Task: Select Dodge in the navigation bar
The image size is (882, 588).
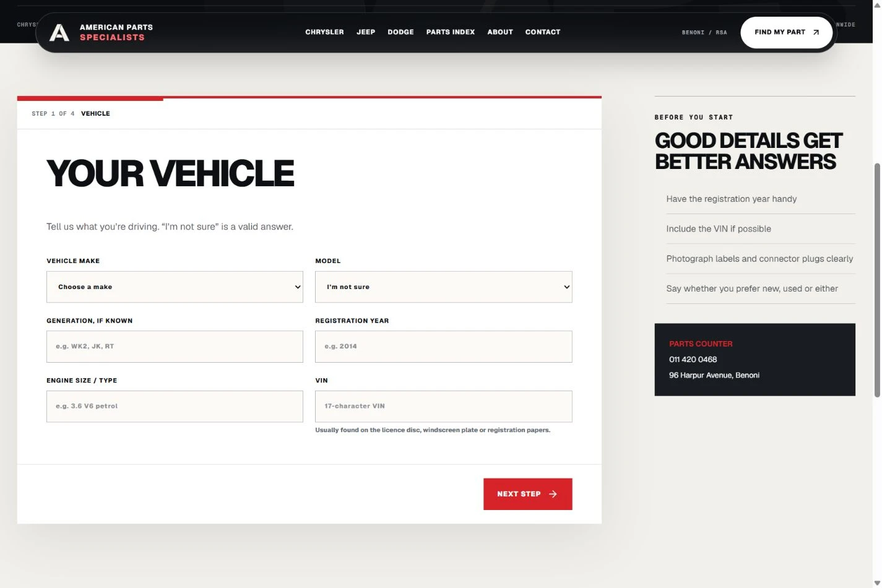Action: (400, 32)
